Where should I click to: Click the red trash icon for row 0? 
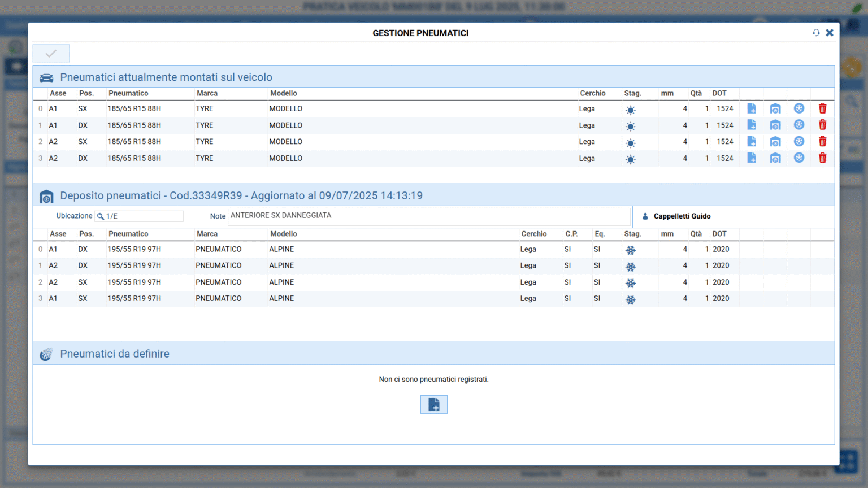click(822, 108)
